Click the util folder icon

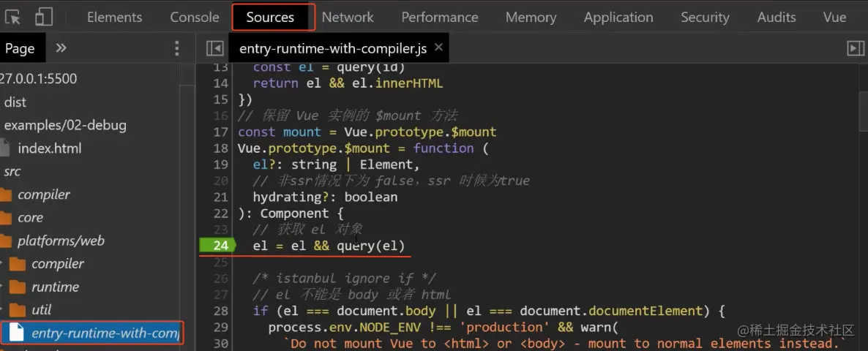[18, 310]
